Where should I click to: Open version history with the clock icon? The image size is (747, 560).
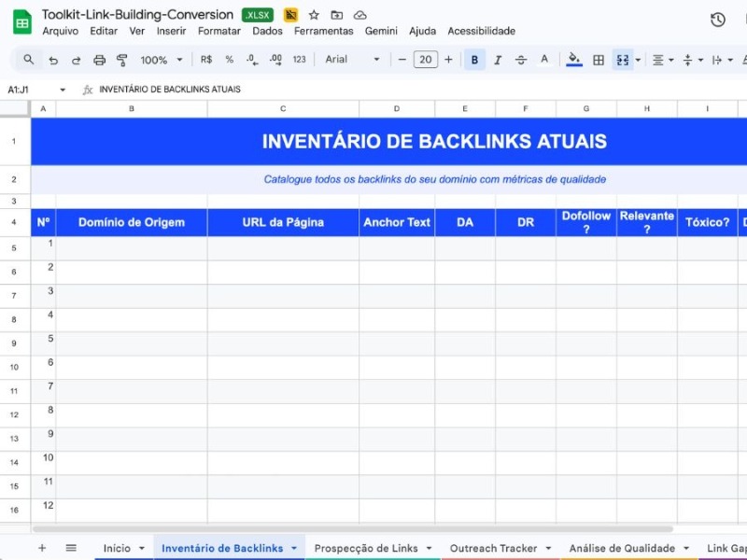(x=716, y=20)
